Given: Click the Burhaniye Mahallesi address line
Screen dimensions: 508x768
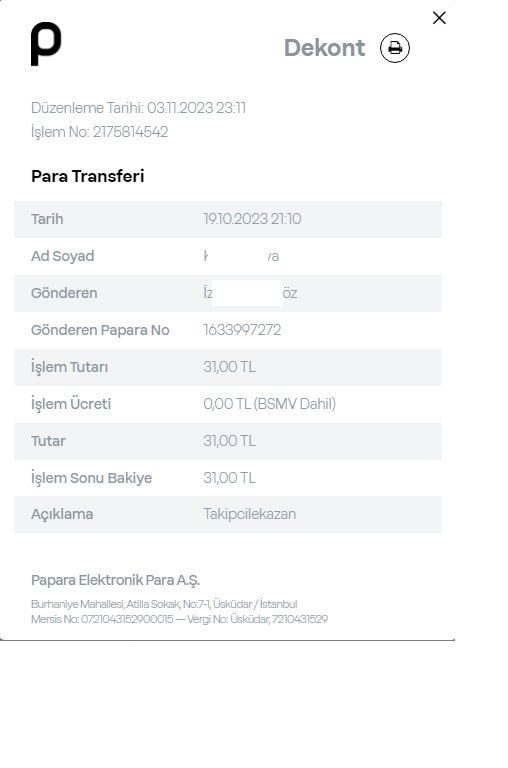Looking at the screenshot, I should click(164, 604).
